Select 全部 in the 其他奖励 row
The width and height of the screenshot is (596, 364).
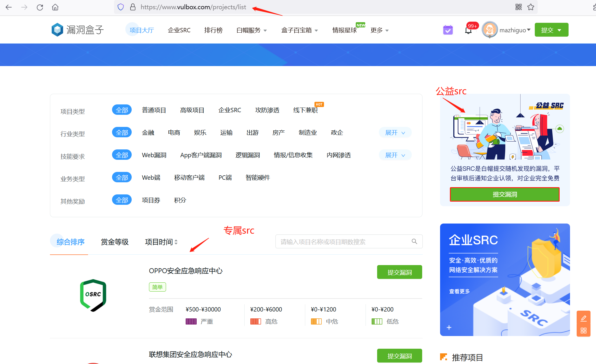(x=122, y=200)
